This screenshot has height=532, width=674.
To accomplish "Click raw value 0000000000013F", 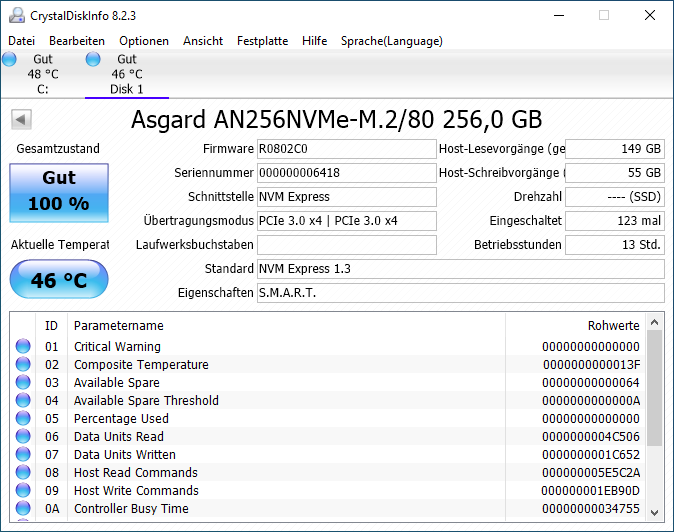I will (x=591, y=364).
